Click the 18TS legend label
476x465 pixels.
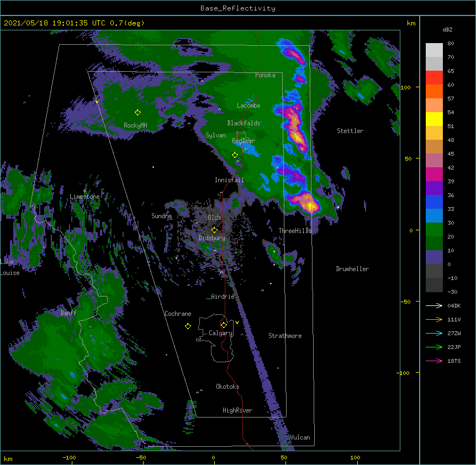point(454,361)
